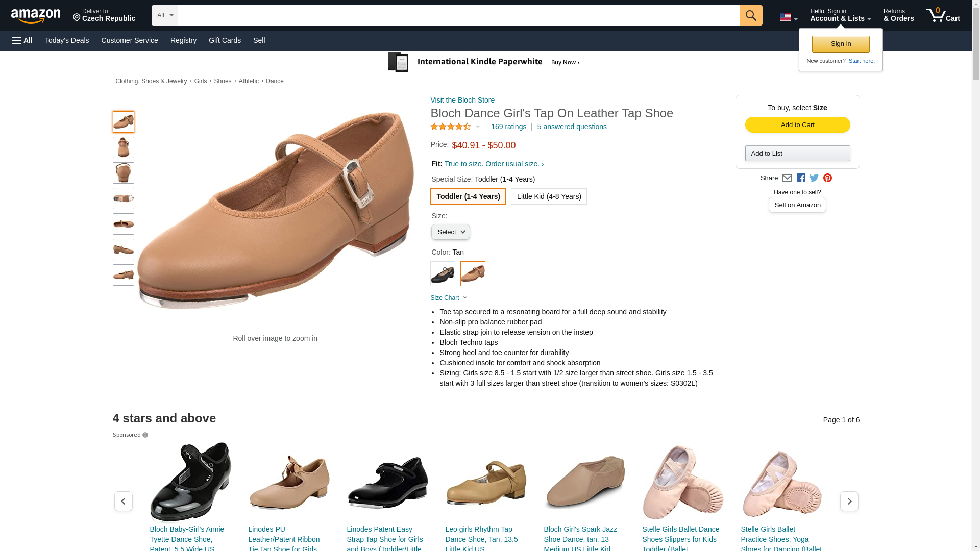Open the shopping cart icon

tap(943, 15)
